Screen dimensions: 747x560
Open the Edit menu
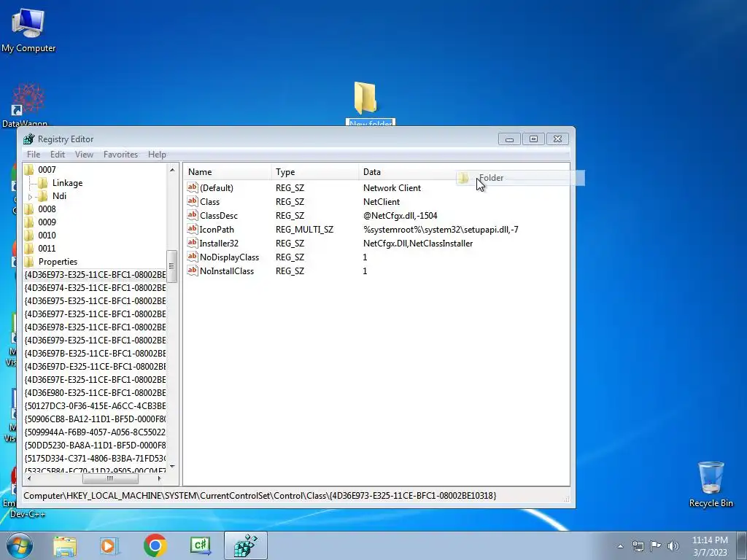58,155
